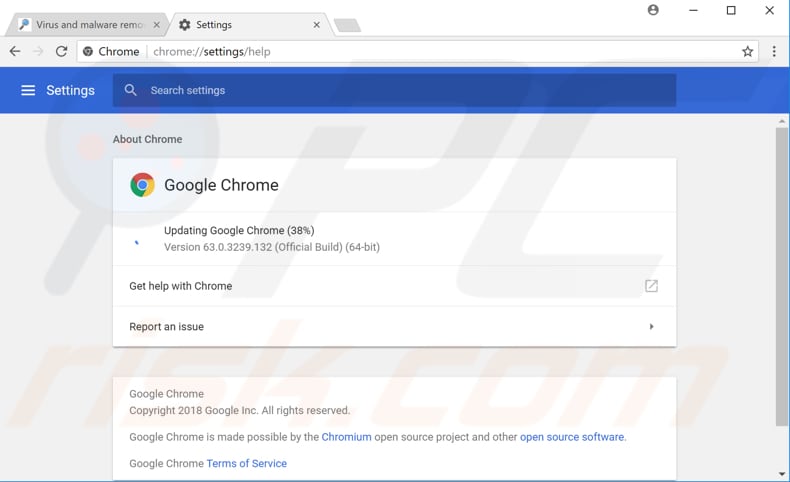Minimize the Chrome window
790x482 pixels.
point(693,10)
